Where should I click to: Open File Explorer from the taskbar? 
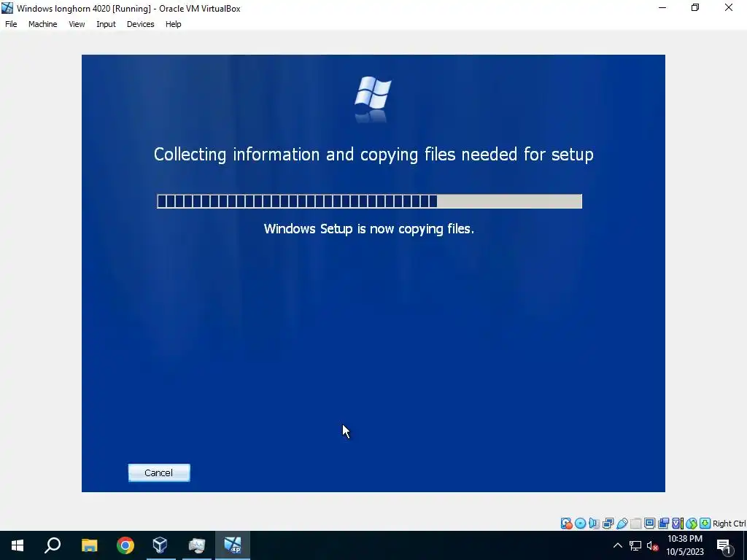coord(89,545)
